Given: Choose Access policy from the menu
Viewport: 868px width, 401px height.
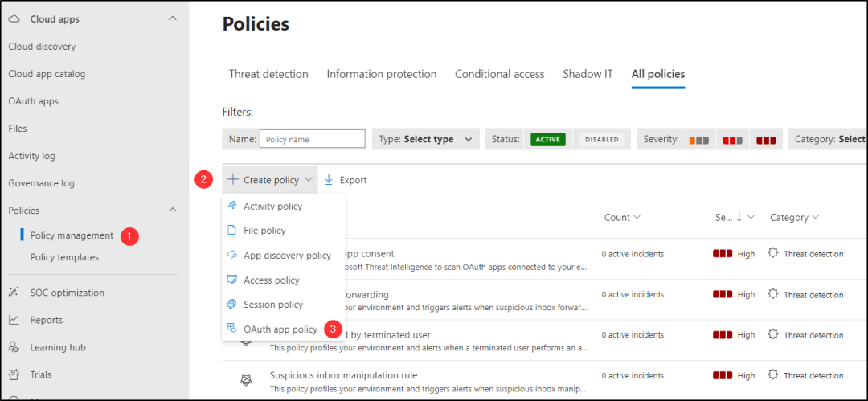Looking at the screenshot, I should [284, 280].
